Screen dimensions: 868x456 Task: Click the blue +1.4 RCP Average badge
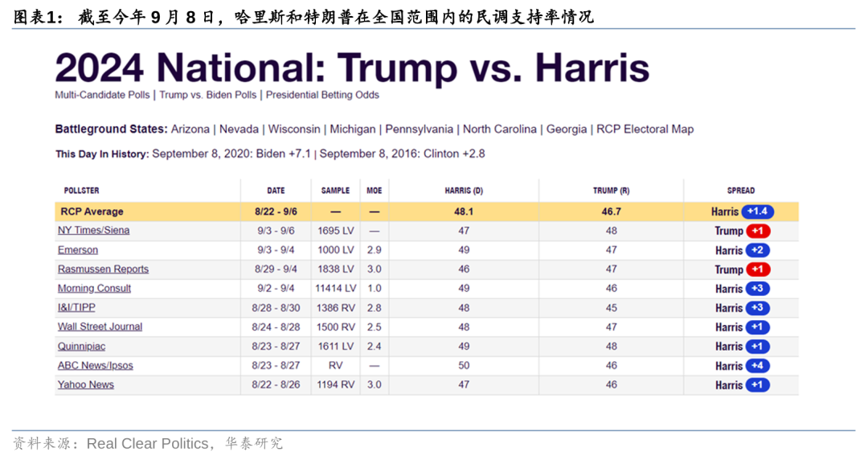point(757,212)
